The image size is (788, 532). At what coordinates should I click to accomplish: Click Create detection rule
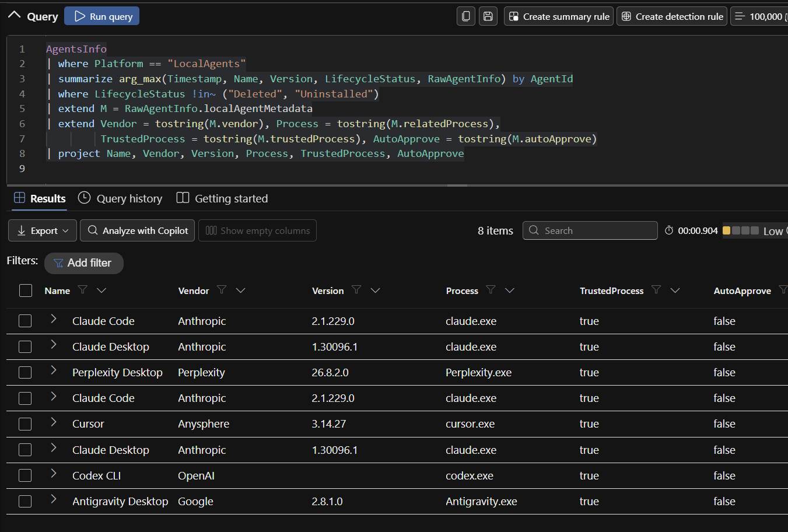point(672,16)
